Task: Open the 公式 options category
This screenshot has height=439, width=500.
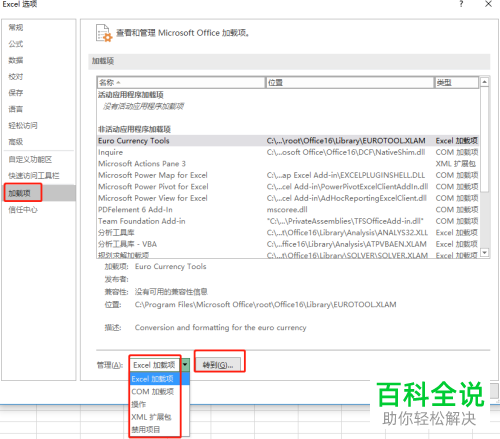Action: tap(16, 44)
